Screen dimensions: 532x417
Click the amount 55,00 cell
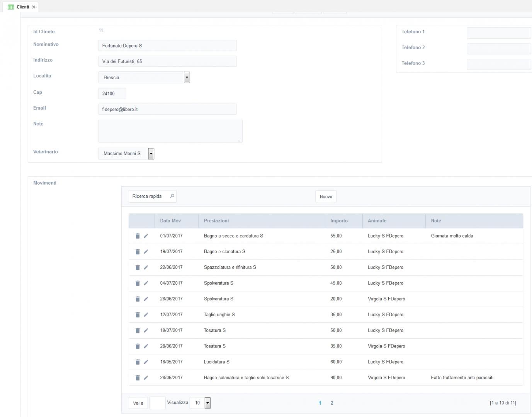336,236
